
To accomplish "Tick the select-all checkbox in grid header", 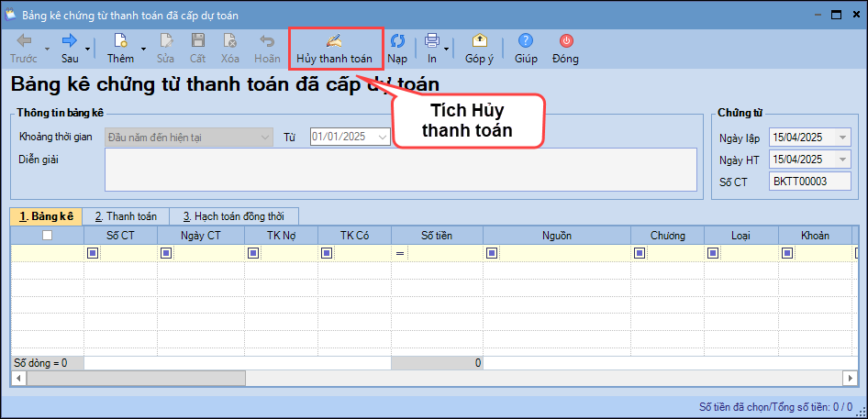I will tap(48, 236).
